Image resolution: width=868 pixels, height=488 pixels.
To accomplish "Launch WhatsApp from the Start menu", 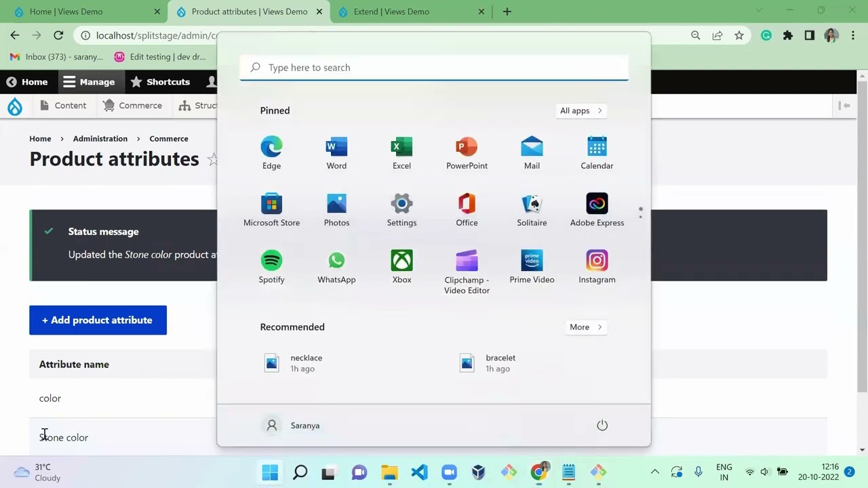I will (x=336, y=267).
